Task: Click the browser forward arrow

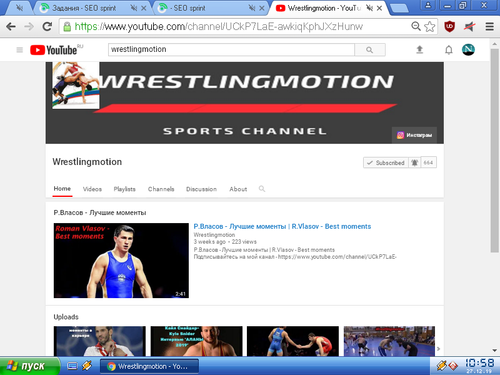Action: point(29,27)
